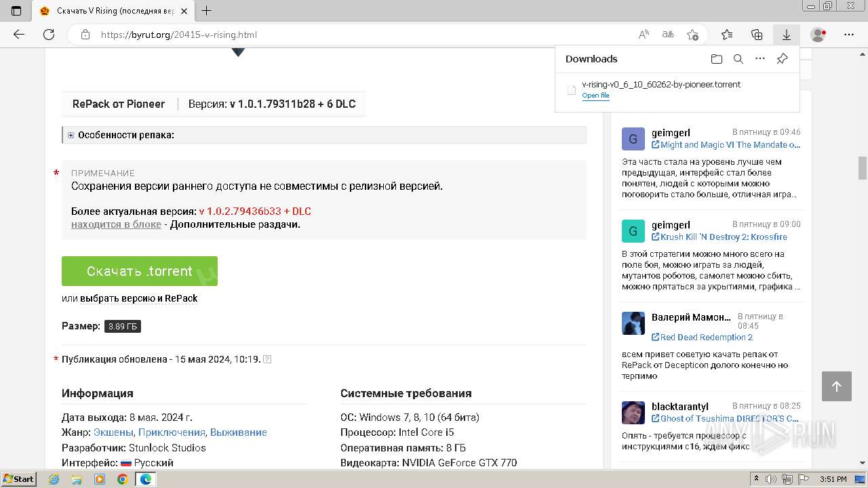Open media player from taskbar
The image size is (868, 488).
[100, 479]
